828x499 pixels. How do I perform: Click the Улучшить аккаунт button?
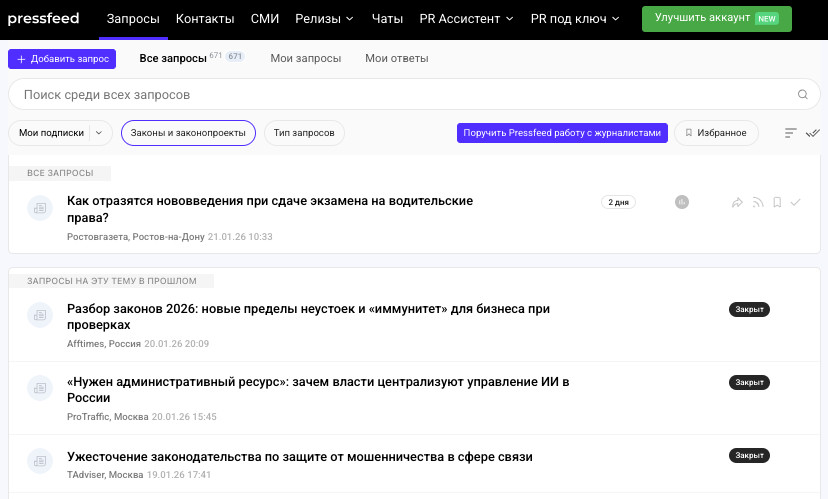click(x=716, y=18)
